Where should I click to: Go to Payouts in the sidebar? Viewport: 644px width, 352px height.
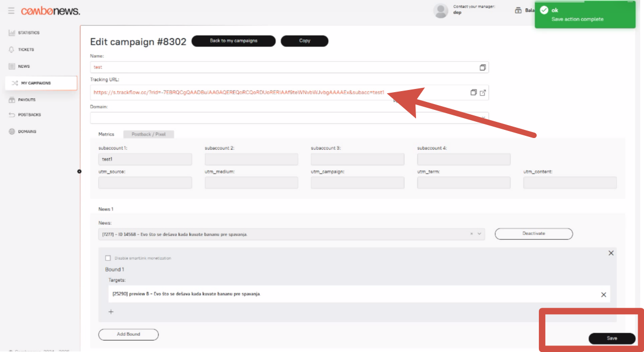(26, 100)
